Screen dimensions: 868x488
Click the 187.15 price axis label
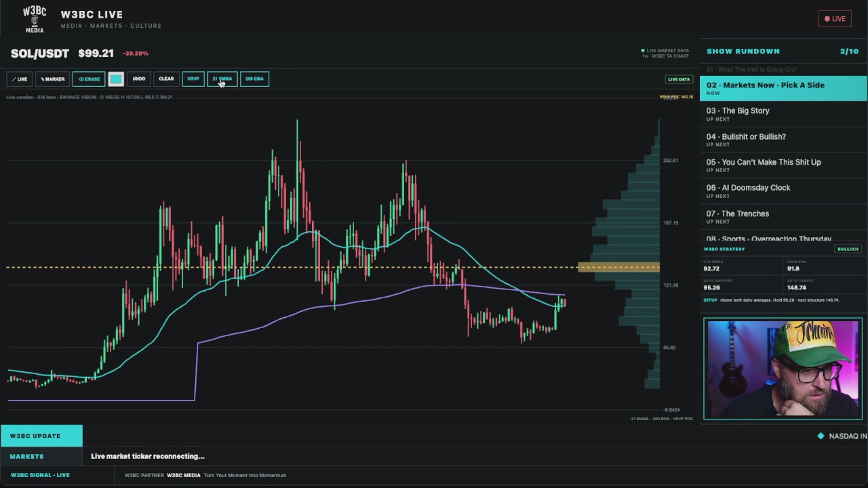670,223
